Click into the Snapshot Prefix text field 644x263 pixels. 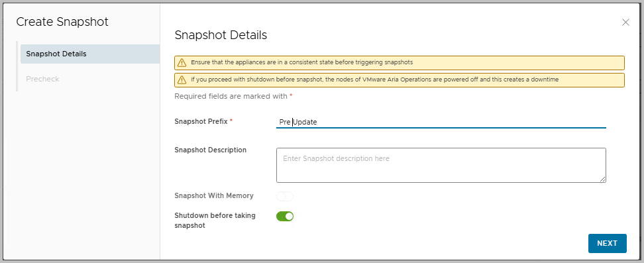[441, 122]
